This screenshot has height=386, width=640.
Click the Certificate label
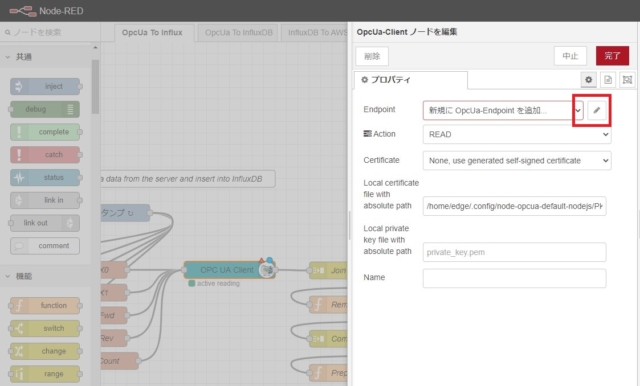(381, 160)
